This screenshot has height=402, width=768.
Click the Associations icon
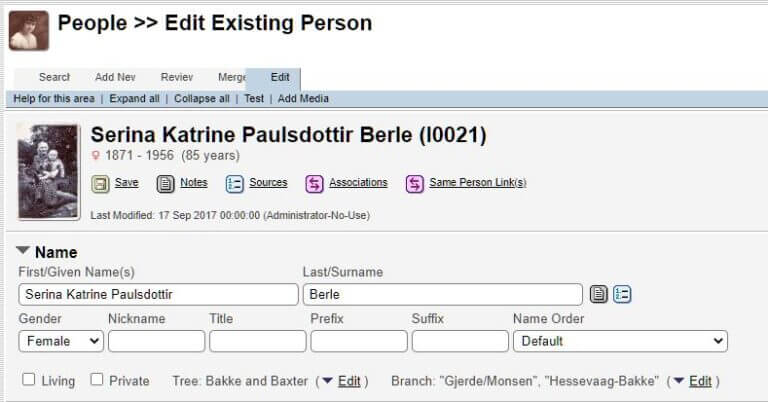click(314, 183)
